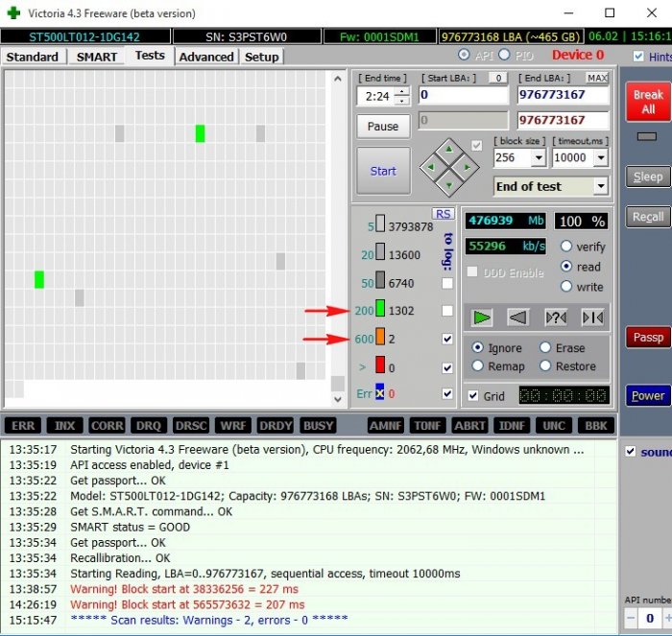The width and height of the screenshot is (672, 636).
Task: Open the Standard tab
Action: (x=32, y=57)
